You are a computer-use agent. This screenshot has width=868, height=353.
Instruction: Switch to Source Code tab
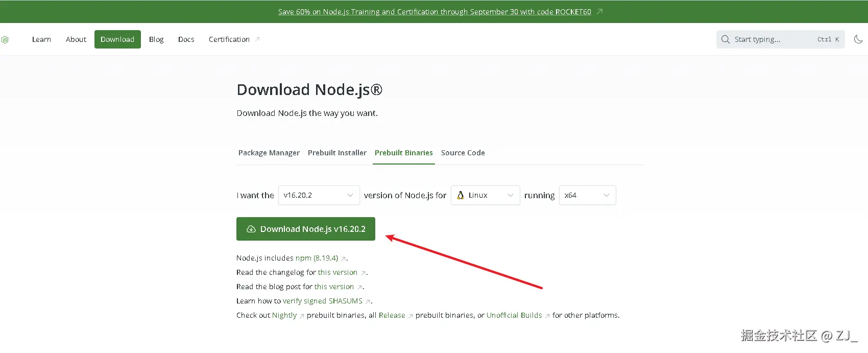point(463,153)
